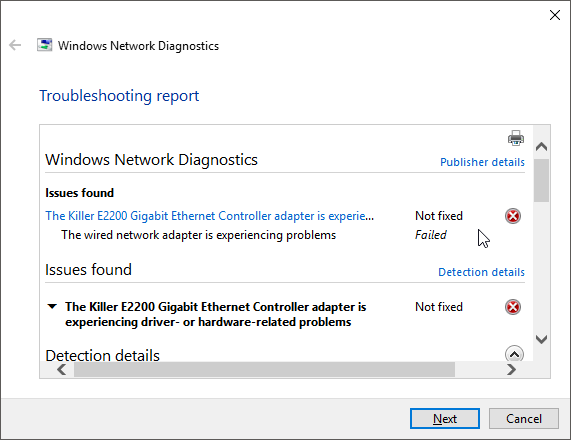Click the red error icon beside second Not fixed
571x440 pixels.
pos(513,307)
